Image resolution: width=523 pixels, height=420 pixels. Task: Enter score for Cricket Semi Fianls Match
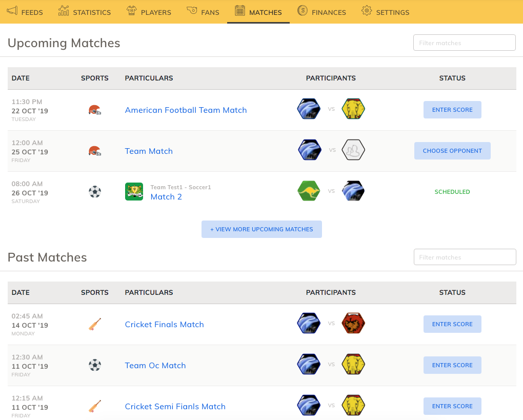pyautogui.click(x=452, y=406)
